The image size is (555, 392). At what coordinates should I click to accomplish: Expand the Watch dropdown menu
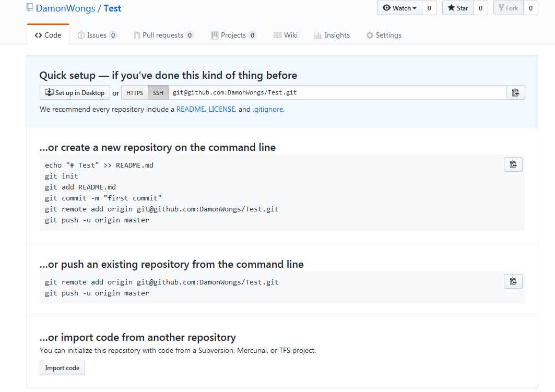pyautogui.click(x=399, y=8)
